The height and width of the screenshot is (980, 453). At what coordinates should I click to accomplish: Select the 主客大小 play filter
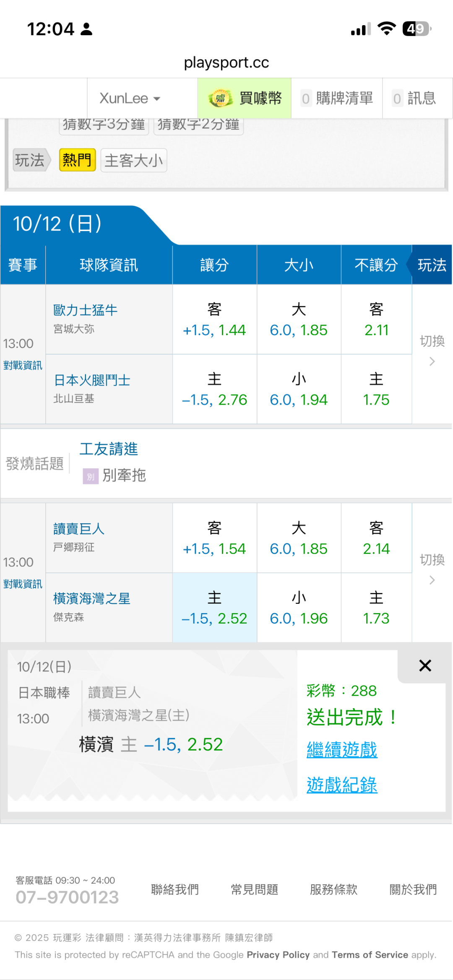coord(133,160)
